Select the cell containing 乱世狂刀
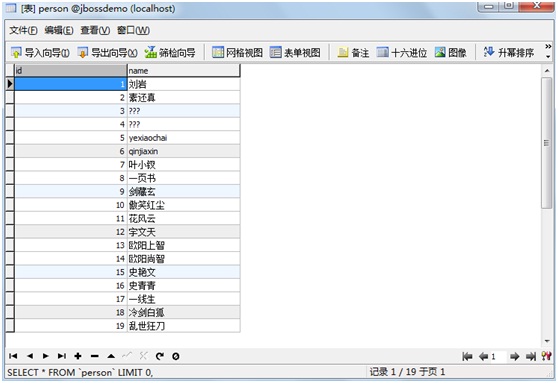The width and height of the screenshot is (558, 383). pyautogui.click(x=184, y=326)
